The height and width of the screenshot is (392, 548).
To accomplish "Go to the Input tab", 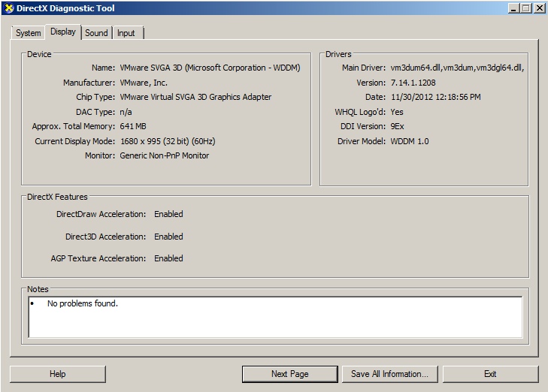I will pyautogui.click(x=126, y=33).
